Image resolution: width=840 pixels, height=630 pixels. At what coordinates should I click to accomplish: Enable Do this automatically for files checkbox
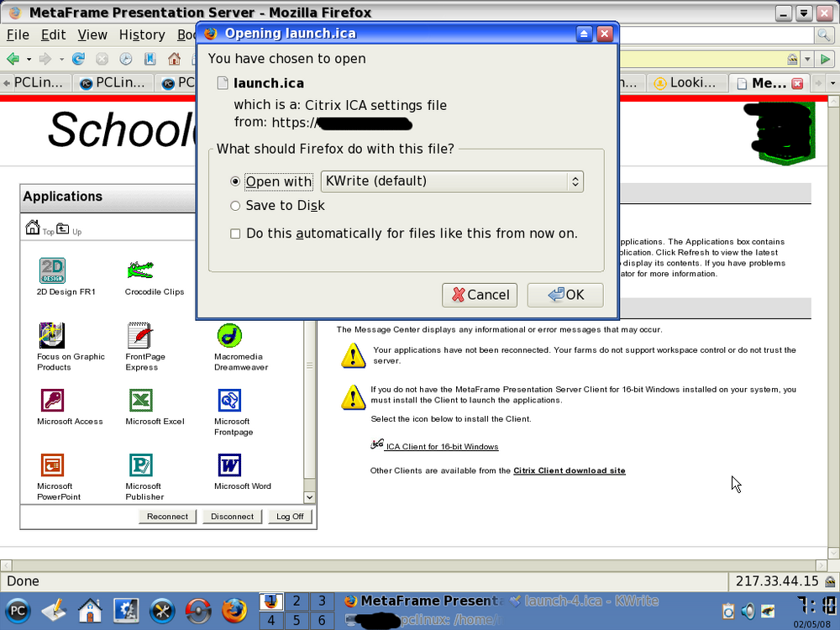coord(235,234)
